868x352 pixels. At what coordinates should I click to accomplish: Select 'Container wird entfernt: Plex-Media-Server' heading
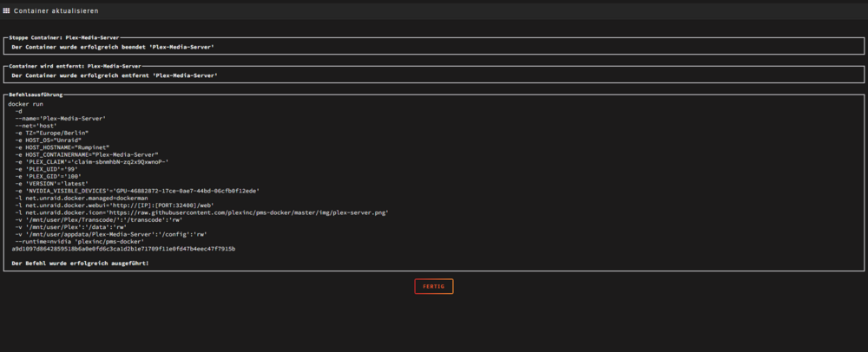point(75,66)
